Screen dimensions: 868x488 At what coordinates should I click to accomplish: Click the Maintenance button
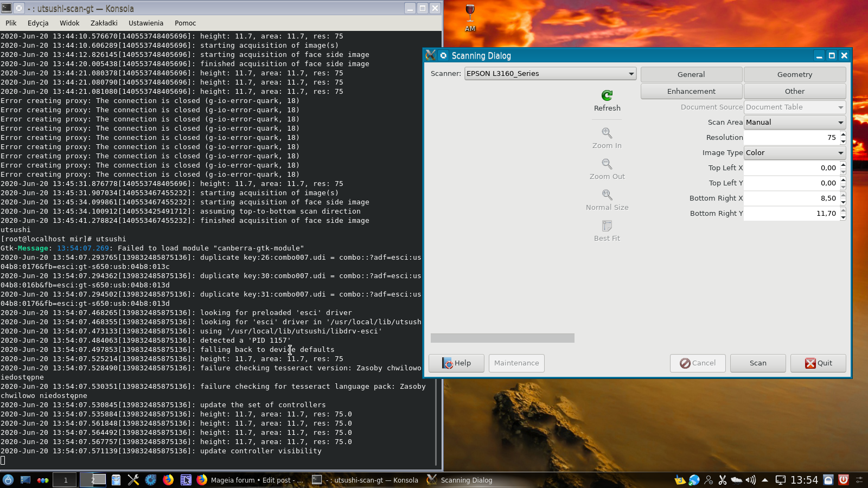tap(516, 363)
